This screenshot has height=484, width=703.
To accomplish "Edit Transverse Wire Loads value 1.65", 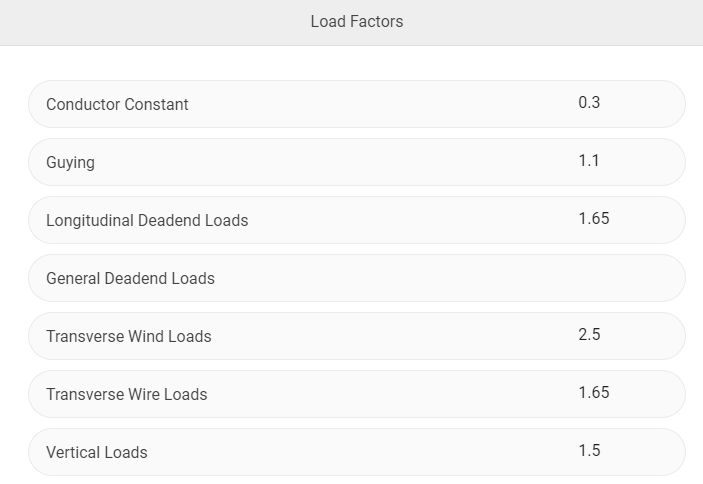I will [x=594, y=392].
